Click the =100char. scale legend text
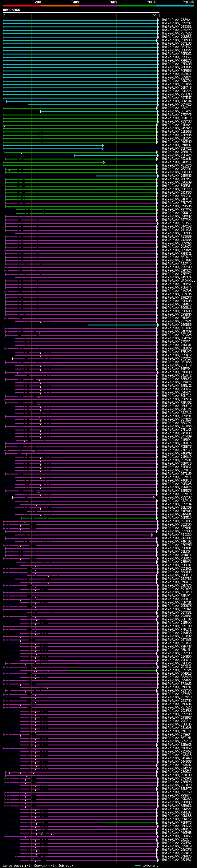This screenshot has height=868, width=197. 149,866
